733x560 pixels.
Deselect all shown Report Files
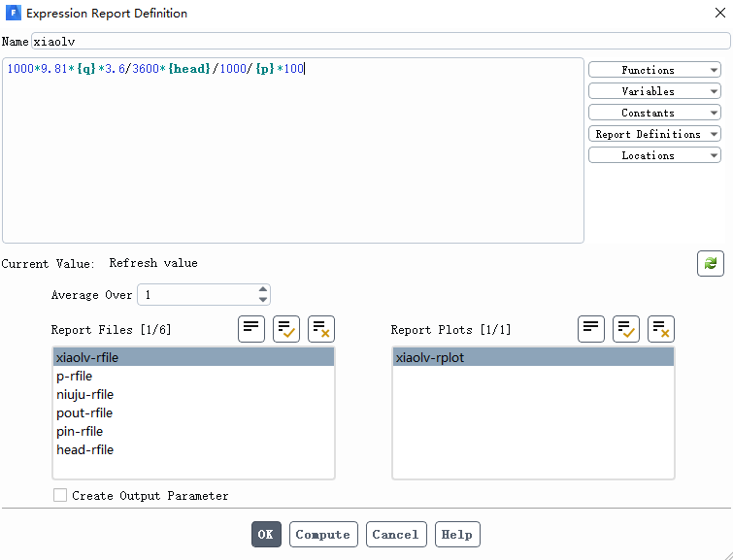pos(321,329)
